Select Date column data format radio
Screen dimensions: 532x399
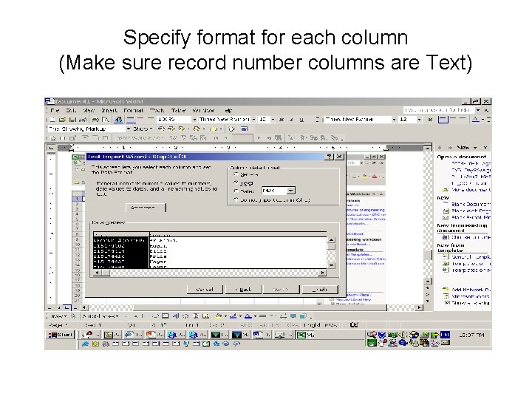(x=236, y=191)
